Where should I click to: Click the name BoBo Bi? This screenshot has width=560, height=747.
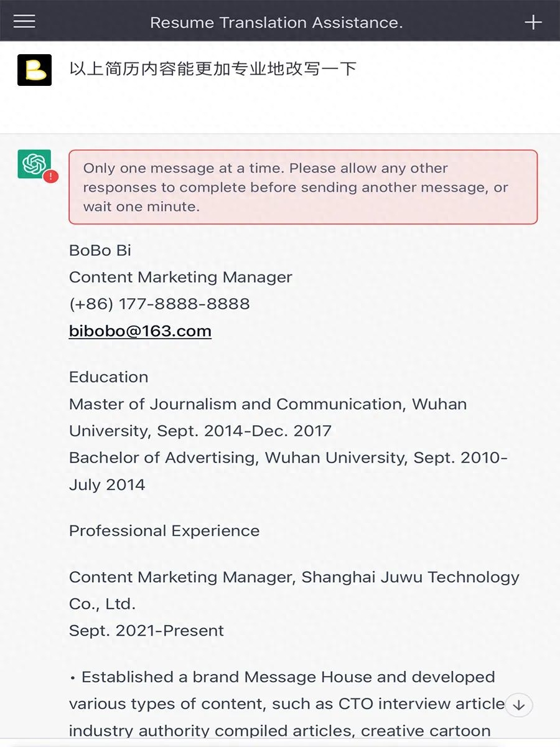[100, 250]
